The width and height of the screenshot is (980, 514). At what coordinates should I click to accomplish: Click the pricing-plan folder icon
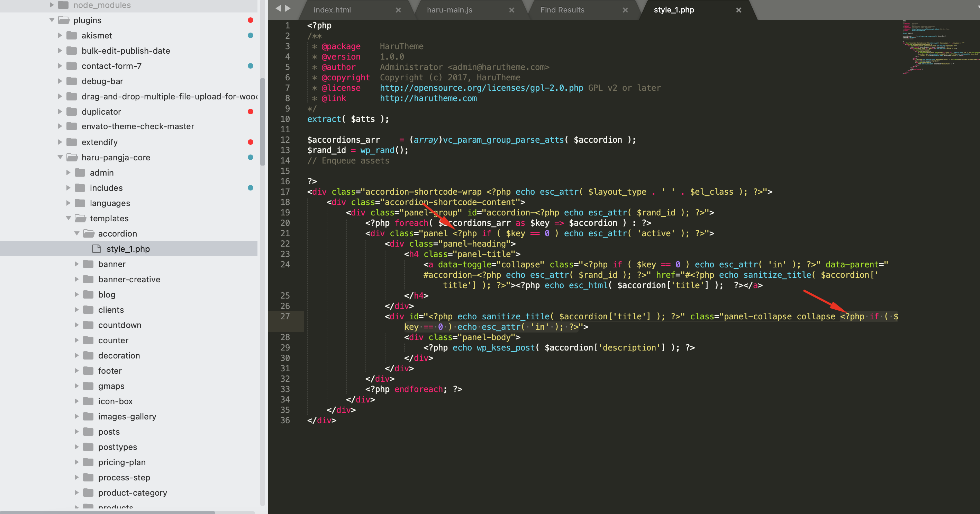(x=88, y=462)
